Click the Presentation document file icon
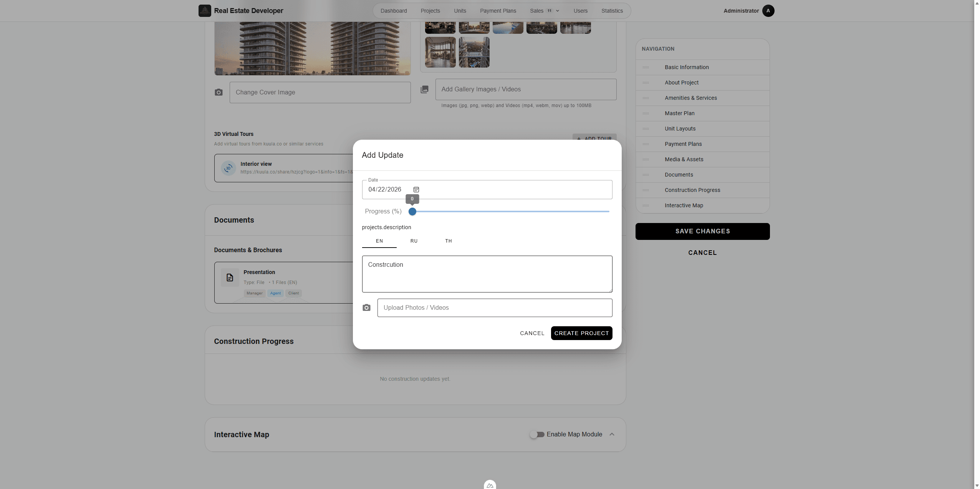Screen dimensions: 980x489 230,278
